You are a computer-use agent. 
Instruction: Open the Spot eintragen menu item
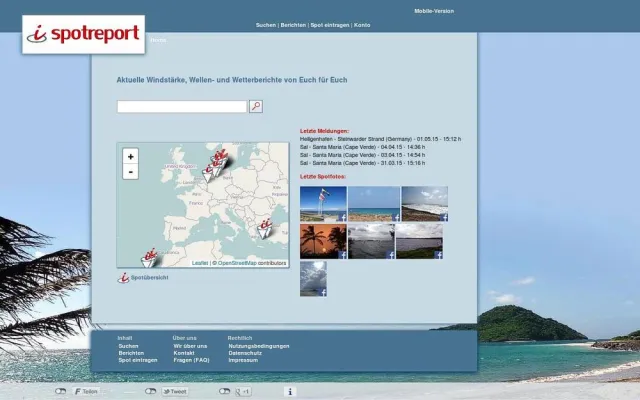pos(330,24)
